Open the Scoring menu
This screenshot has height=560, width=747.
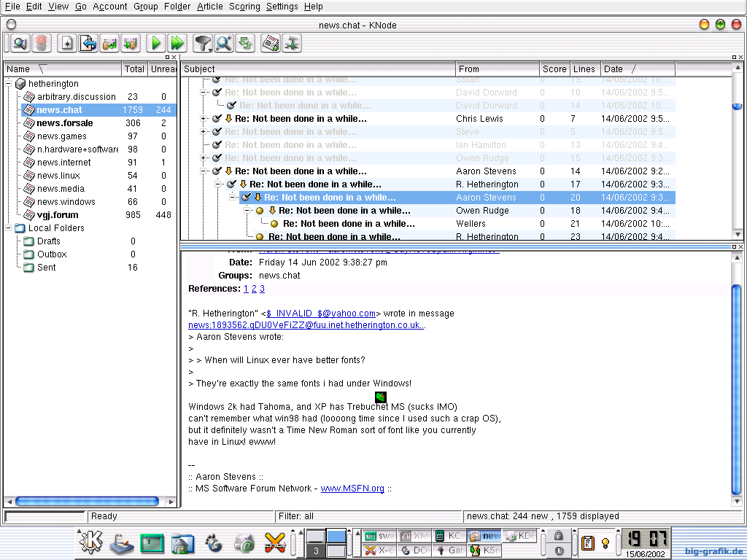pyautogui.click(x=244, y=7)
